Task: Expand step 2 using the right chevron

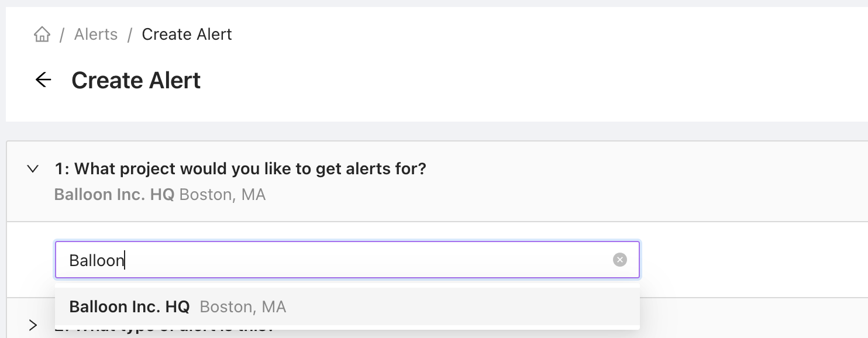Action: [x=33, y=325]
